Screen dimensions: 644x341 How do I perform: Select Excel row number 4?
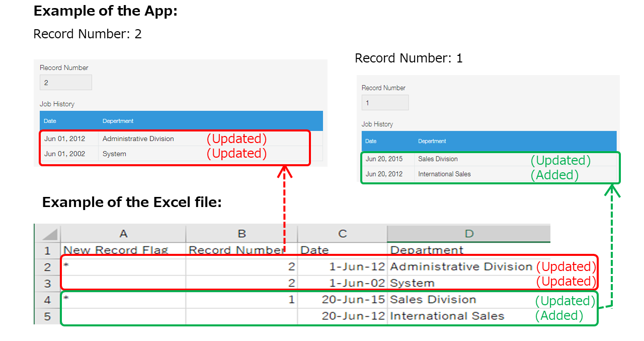[x=47, y=299]
